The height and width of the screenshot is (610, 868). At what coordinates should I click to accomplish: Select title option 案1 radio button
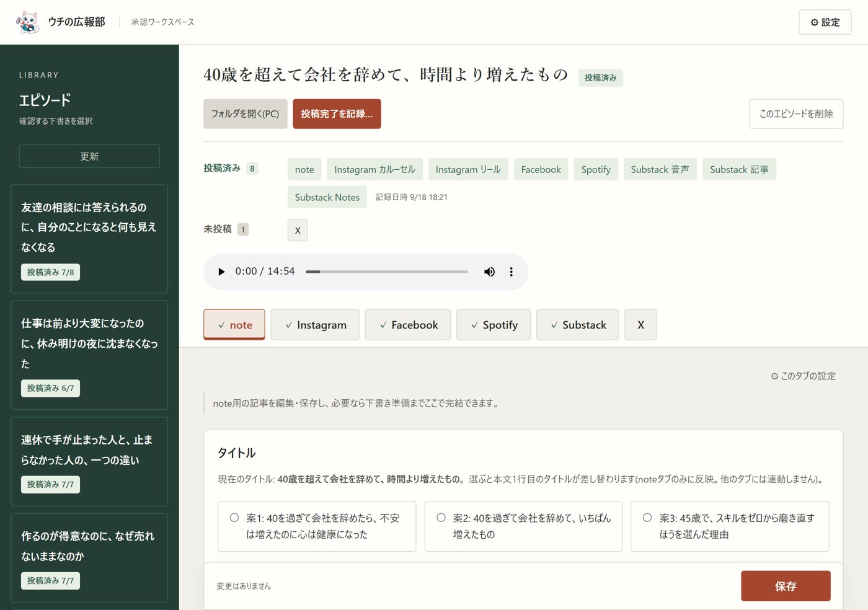tap(234, 518)
